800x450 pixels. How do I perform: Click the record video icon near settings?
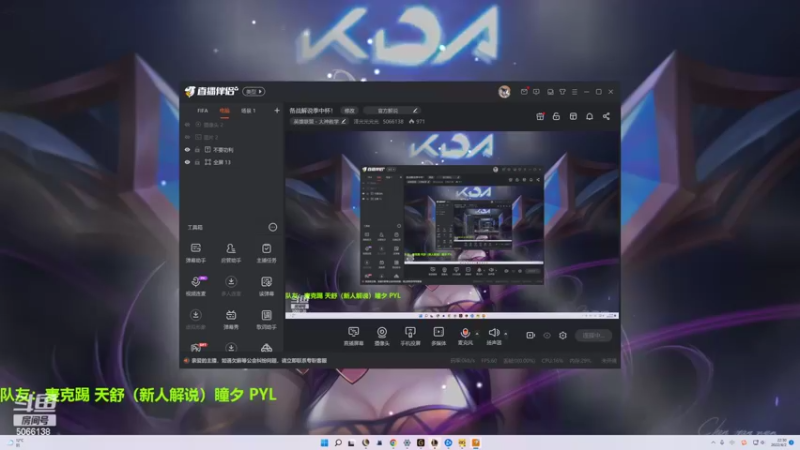pos(531,335)
